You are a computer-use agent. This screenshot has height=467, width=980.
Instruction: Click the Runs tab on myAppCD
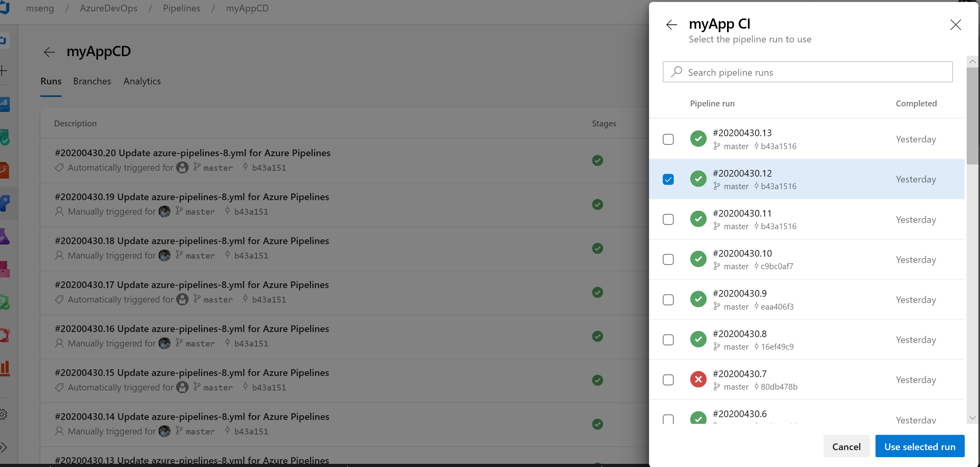point(51,81)
